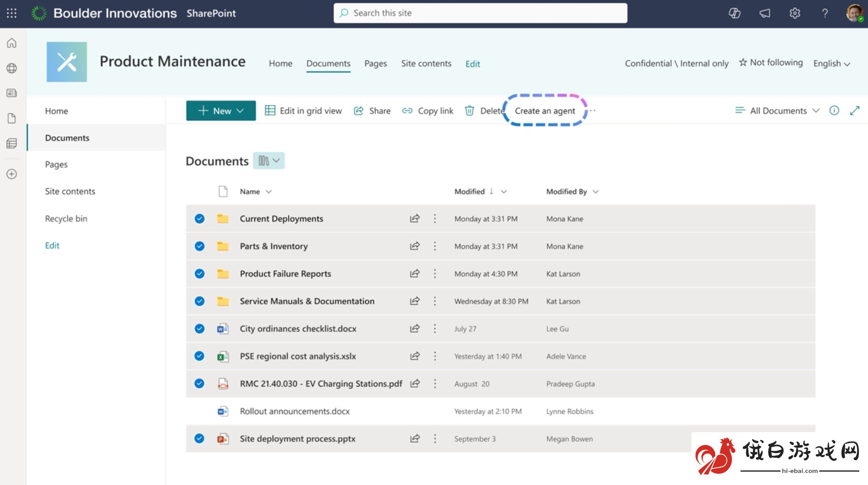Click the Product Maintenance site logo
The width and height of the screenshot is (868, 485).
(x=67, y=62)
